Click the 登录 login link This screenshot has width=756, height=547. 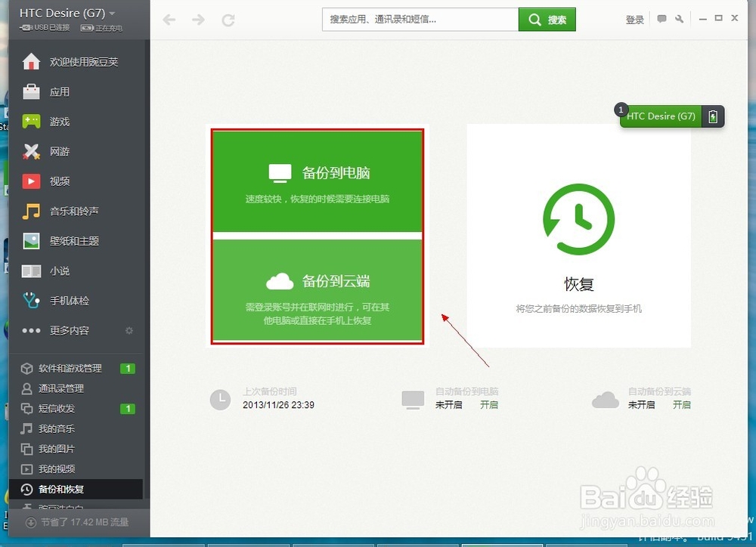(x=634, y=19)
